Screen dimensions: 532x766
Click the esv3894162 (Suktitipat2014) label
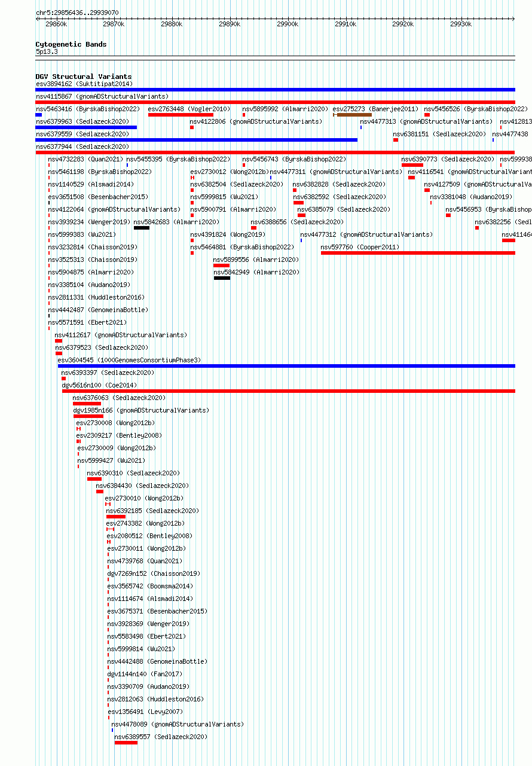coord(84,84)
